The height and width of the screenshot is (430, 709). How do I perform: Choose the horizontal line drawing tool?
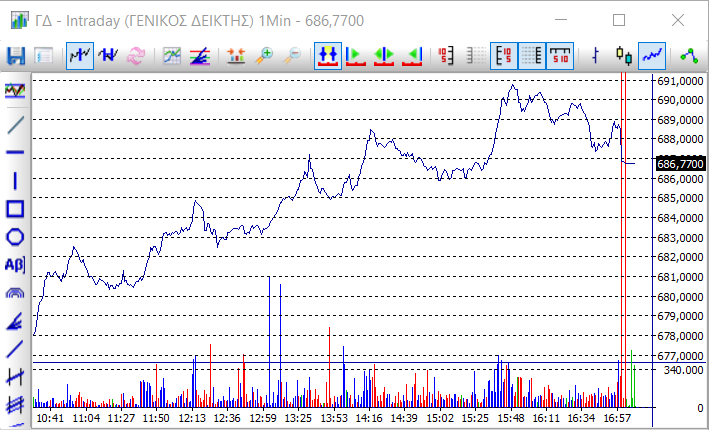(15, 152)
